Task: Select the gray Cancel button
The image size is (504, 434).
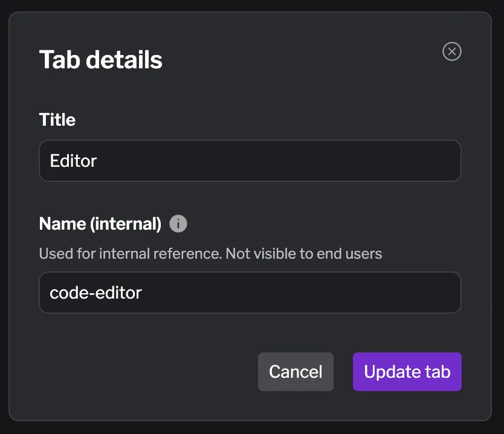Action: pos(296,372)
